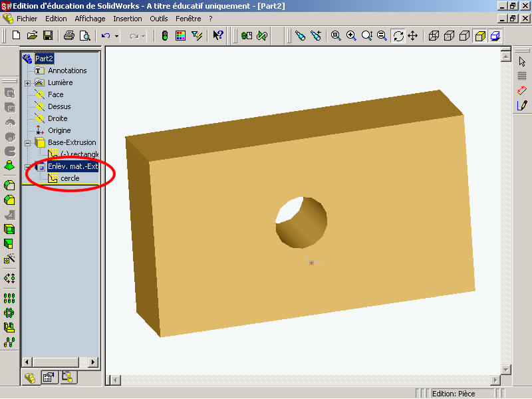Click the Rebuild traffic light icon

[165, 35]
